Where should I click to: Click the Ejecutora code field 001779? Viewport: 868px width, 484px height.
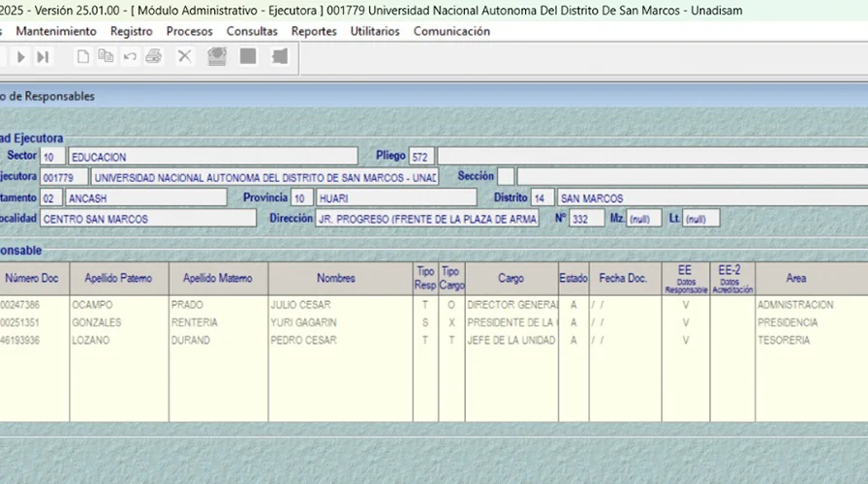tap(64, 177)
